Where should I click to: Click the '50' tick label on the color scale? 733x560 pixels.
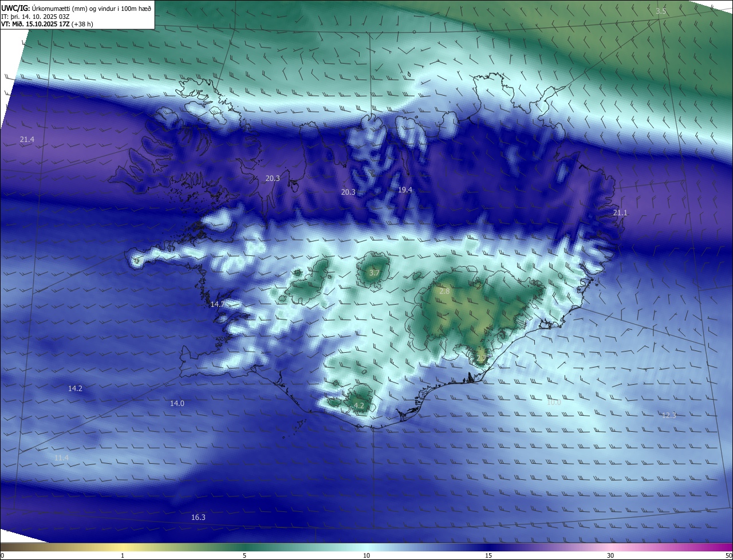pyautogui.click(x=728, y=556)
